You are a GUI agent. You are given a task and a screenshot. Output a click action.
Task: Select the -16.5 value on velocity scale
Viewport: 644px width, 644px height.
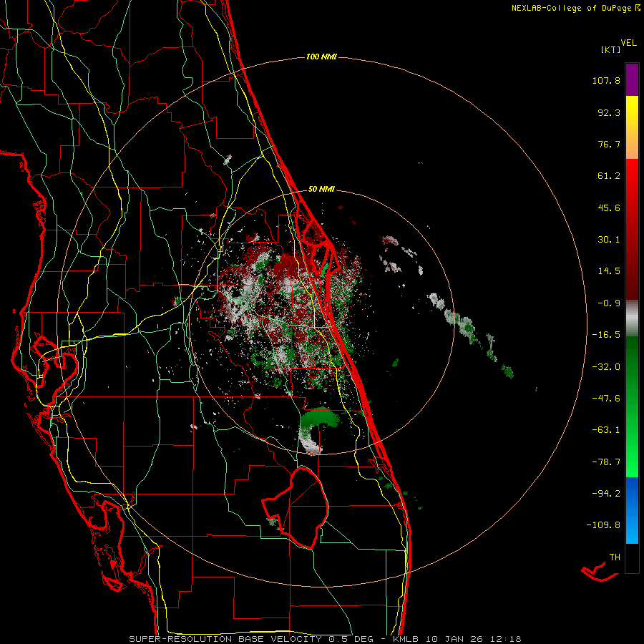[x=606, y=335]
